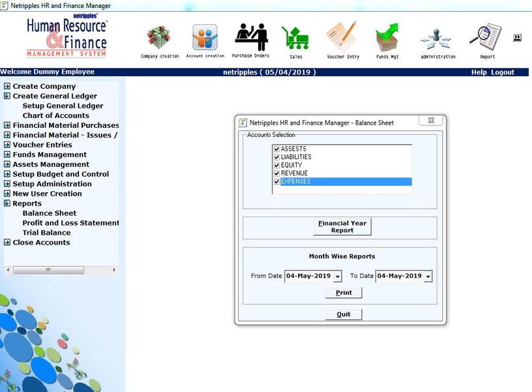Select Balance Sheet under Reports
Viewport: 532px width, 392px height.
pos(50,213)
